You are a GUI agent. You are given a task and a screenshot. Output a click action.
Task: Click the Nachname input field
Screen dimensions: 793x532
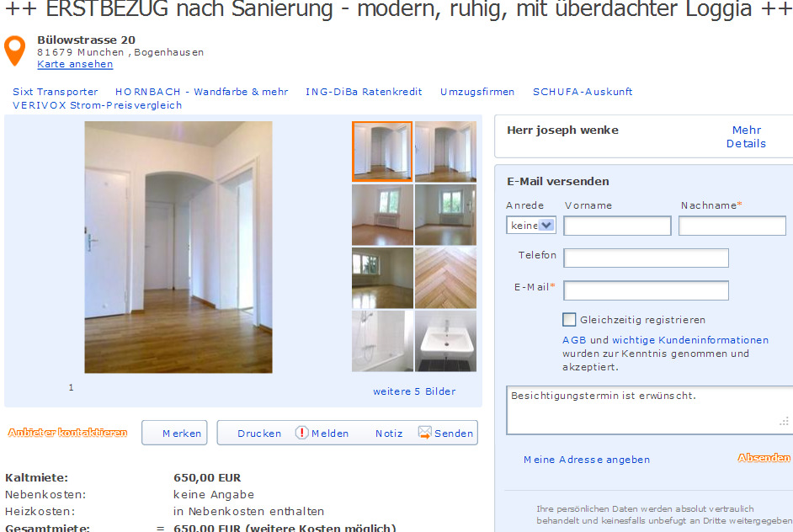(732, 226)
